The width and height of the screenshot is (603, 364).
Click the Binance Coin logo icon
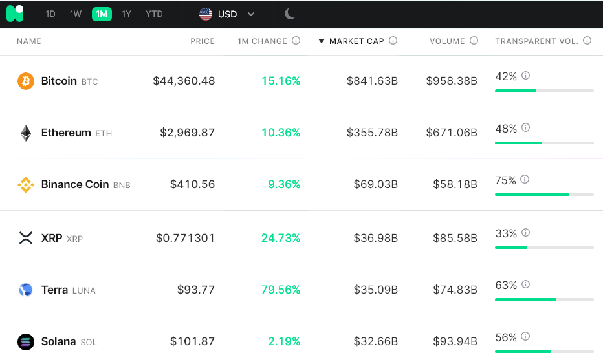tap(26, 185)
